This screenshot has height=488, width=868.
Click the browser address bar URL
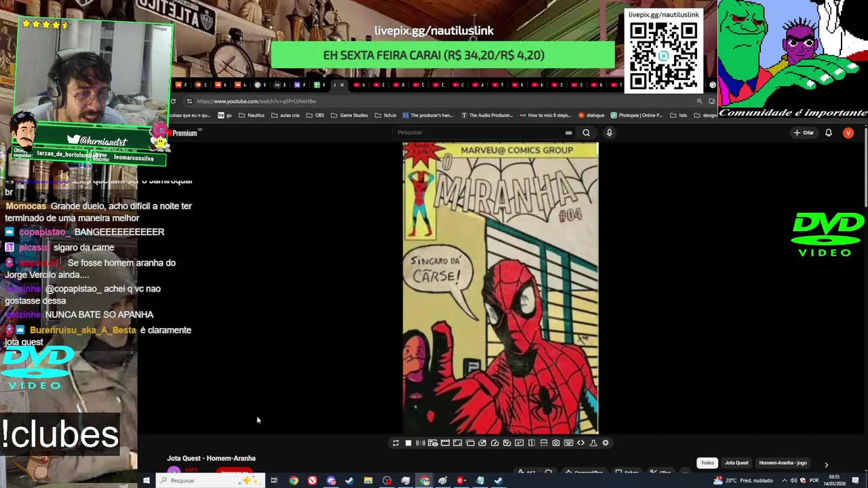[x=256, y=101]
